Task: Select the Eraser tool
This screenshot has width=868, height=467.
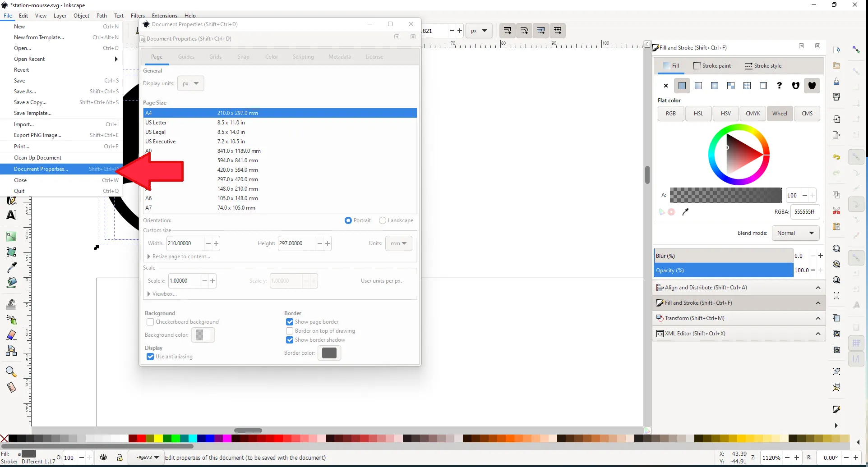Action: pos(11,335)
